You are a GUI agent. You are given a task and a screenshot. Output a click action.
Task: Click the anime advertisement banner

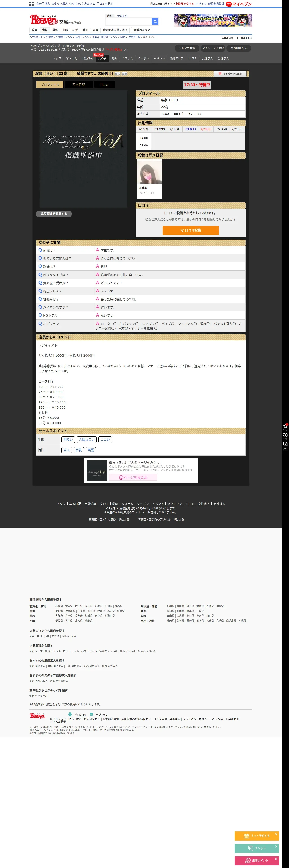(213, 20)
